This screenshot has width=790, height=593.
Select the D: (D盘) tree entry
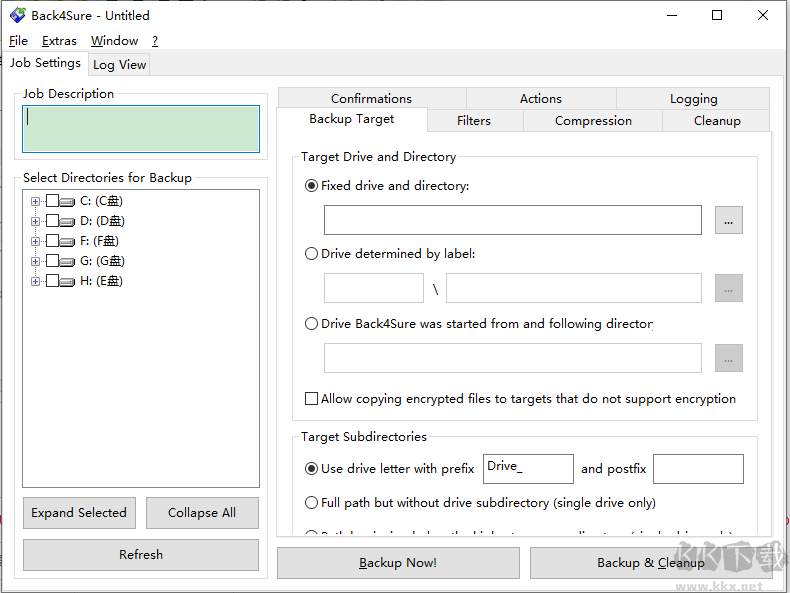pos(102,221)
